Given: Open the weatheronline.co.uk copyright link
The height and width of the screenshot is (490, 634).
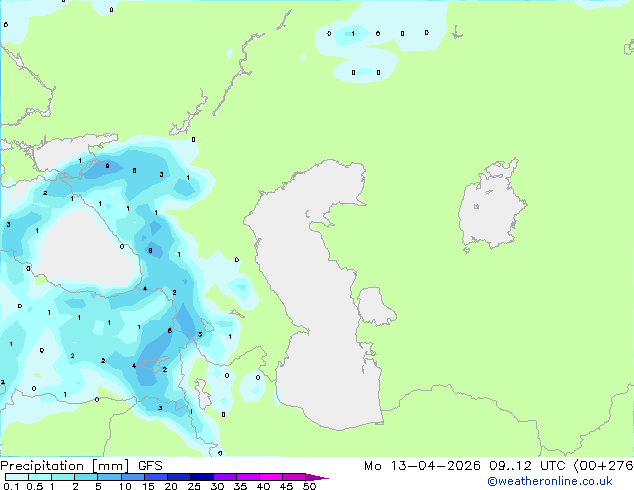Looking at the screenshot, I should coord(549,481).
